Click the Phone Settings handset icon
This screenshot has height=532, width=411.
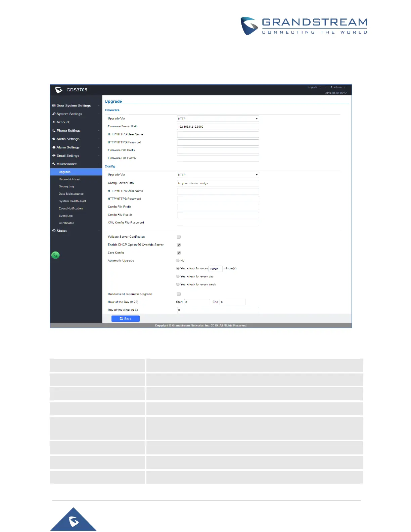[x=54, y=131]
